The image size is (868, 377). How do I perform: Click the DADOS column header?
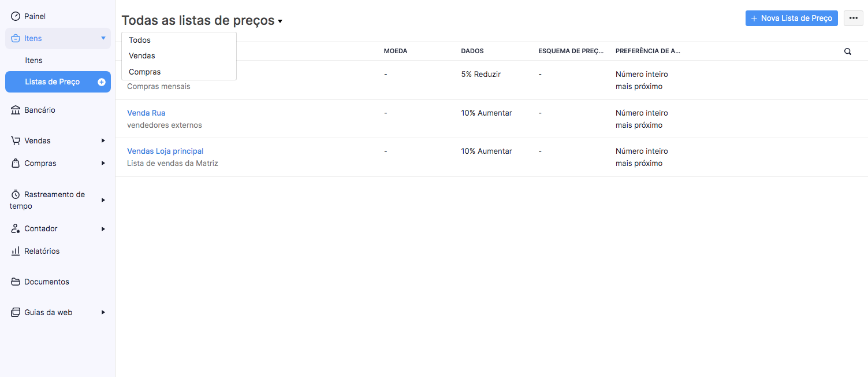click(472, 51)
